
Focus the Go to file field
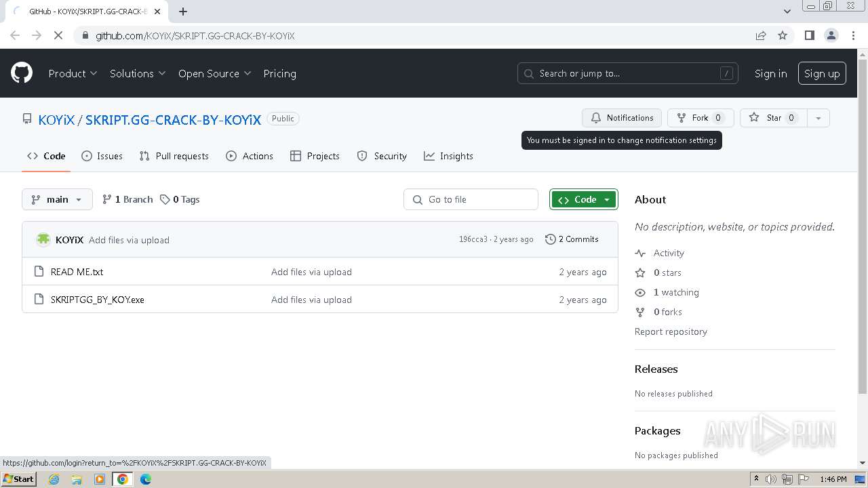coord(471,199)
